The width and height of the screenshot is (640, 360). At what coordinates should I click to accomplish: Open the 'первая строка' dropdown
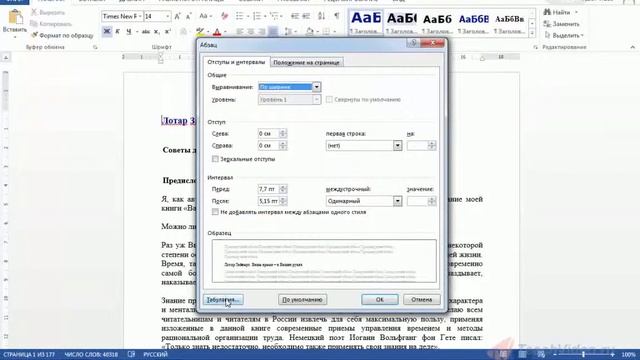[x=397, y=146]
